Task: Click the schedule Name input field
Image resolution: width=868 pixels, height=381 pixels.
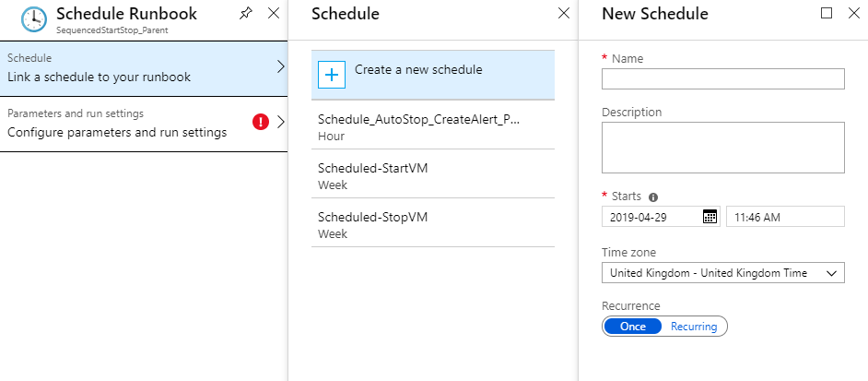Action: click(722, 79)
